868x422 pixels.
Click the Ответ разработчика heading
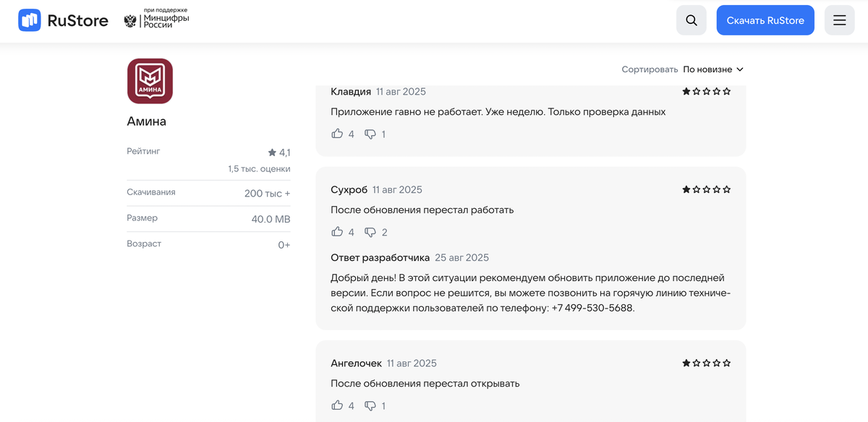coord(380,257)
